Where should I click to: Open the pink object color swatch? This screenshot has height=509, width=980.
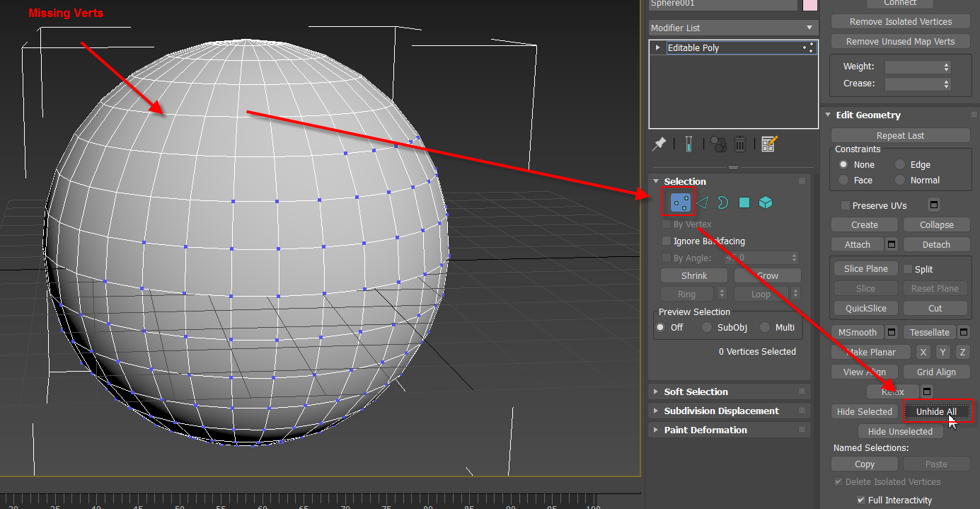(x=809, y=4)
